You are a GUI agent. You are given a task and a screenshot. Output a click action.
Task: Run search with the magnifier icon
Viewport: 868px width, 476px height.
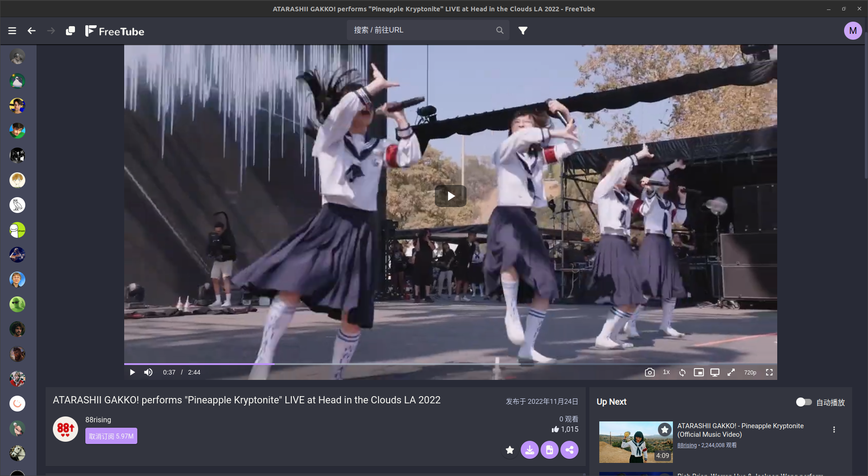499,30
